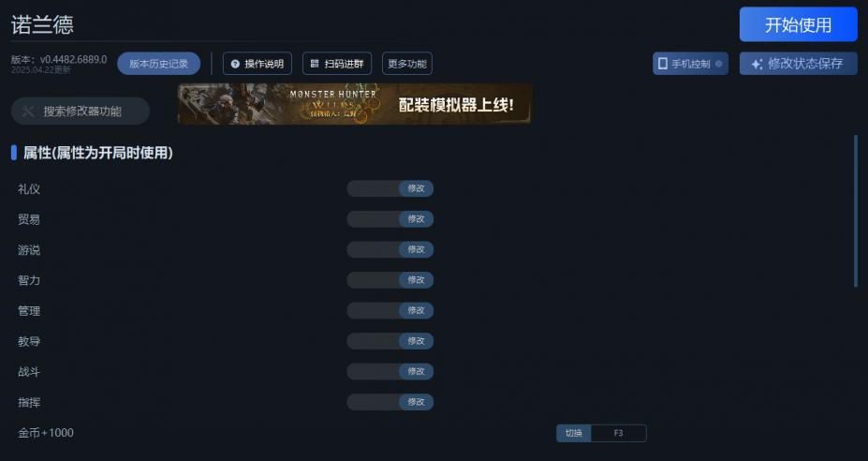Open the 更多功能 menu

(407, 64)
